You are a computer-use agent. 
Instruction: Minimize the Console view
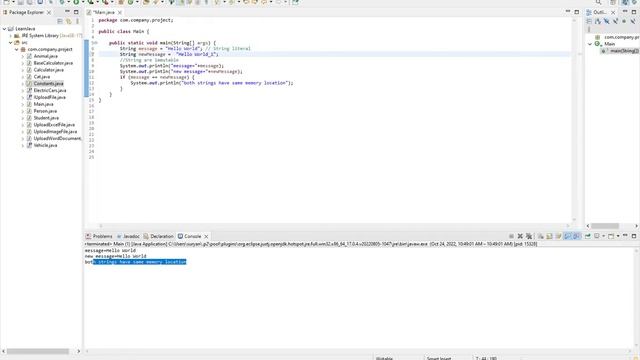[x=625, y=236]
